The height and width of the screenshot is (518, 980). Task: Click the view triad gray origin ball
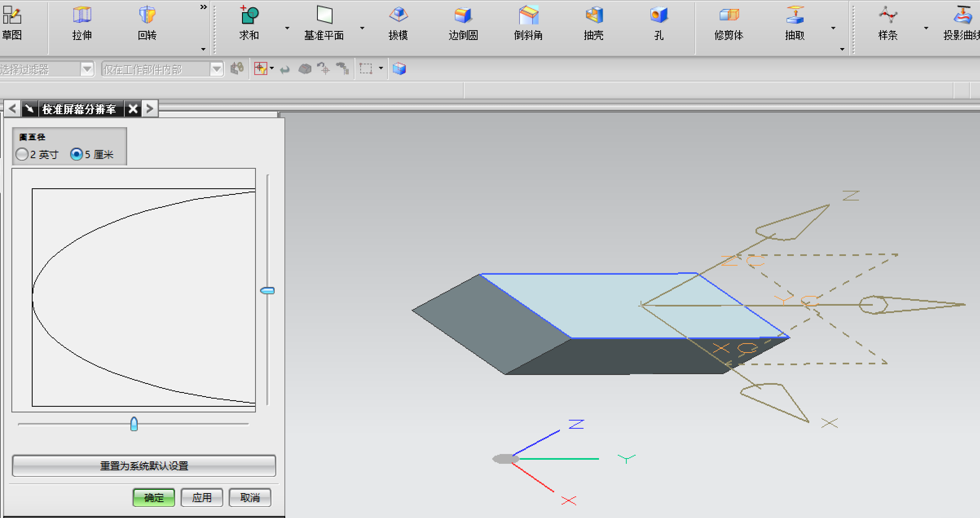pyautogui.click(x=505, y=459)
